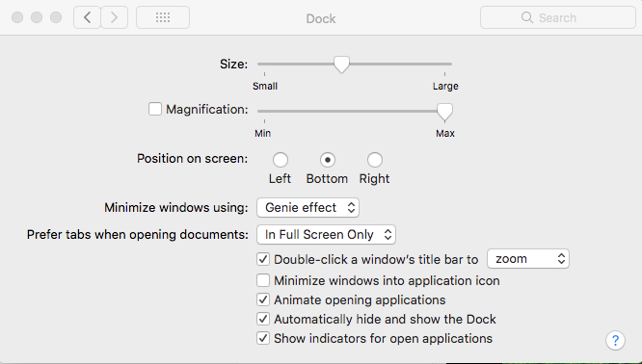Open help with the question mark button
Image resolution: width=642 pixels, height=364 pixels.
pyautogui.click(x=615, y=340)
